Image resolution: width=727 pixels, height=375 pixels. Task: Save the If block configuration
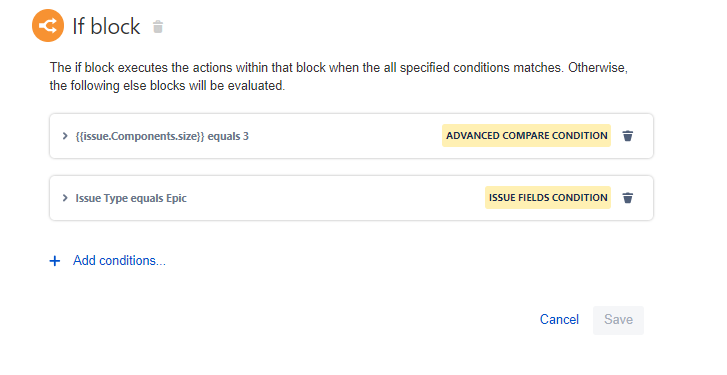pyautogui.click(x=618, y=320)
